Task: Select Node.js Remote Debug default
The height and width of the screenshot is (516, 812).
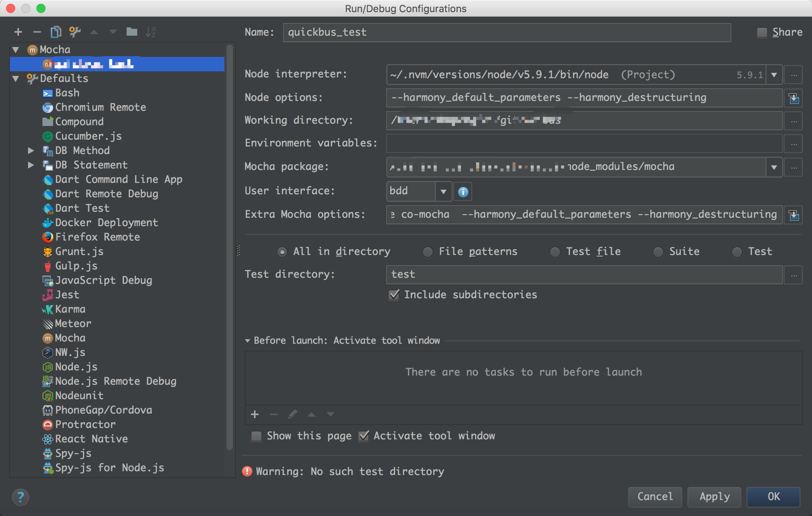Action: [115, 381]
